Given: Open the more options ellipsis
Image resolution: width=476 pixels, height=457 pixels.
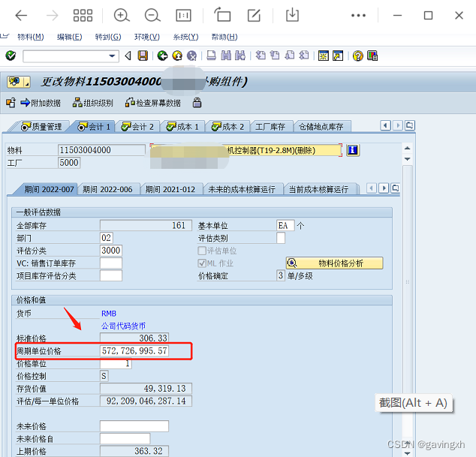Looking at the screenshot, I should [358, 15].
